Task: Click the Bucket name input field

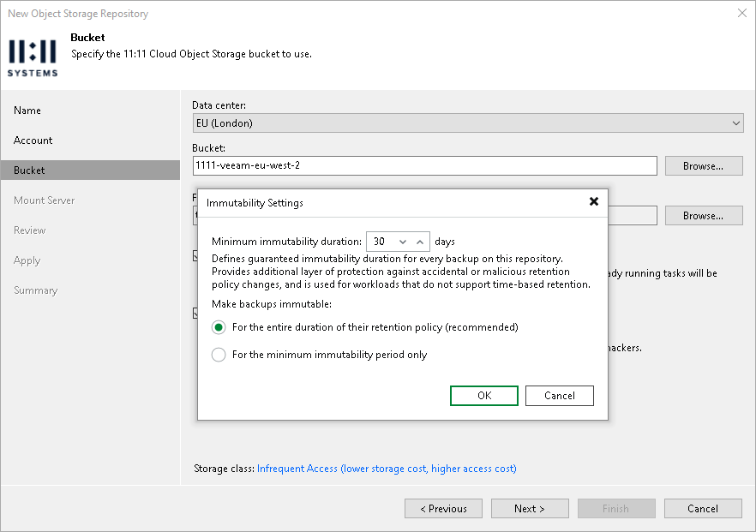Action: pos(424,166)
